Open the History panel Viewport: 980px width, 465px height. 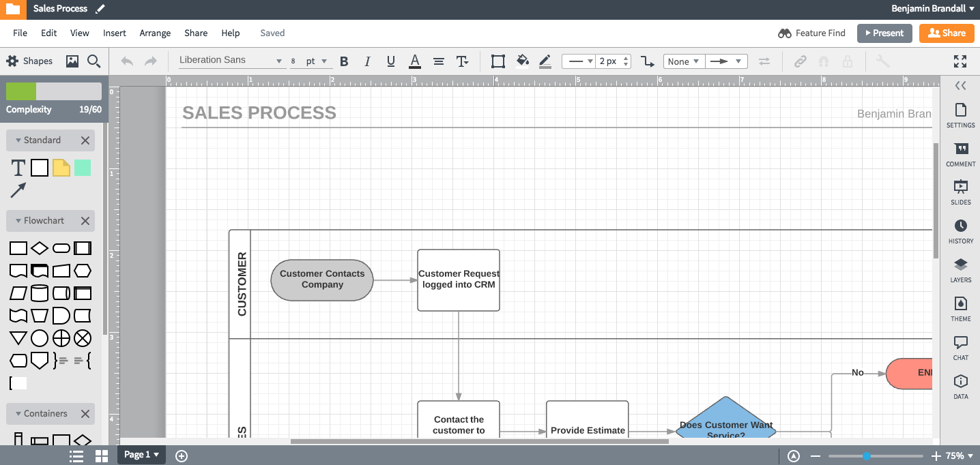tap(960, 232)
